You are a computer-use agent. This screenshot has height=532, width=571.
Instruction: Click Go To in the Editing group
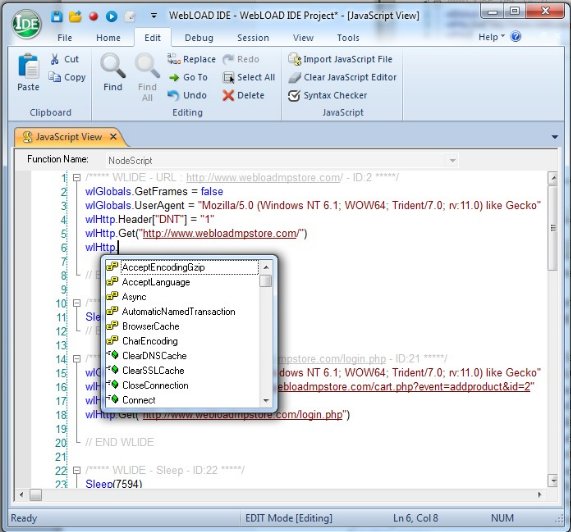(x=188, y=77)
